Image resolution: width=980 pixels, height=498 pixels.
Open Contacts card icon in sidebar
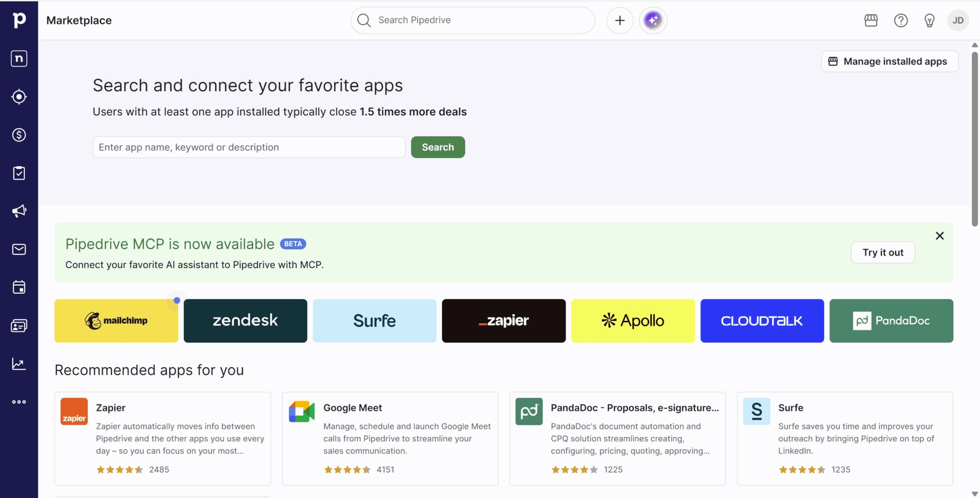19,325
